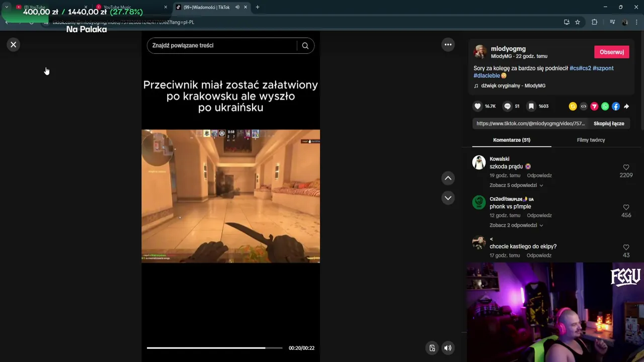This screenshot has height=362, width=644.
Task: Share to Facebook icon
Action: (616, 106)
